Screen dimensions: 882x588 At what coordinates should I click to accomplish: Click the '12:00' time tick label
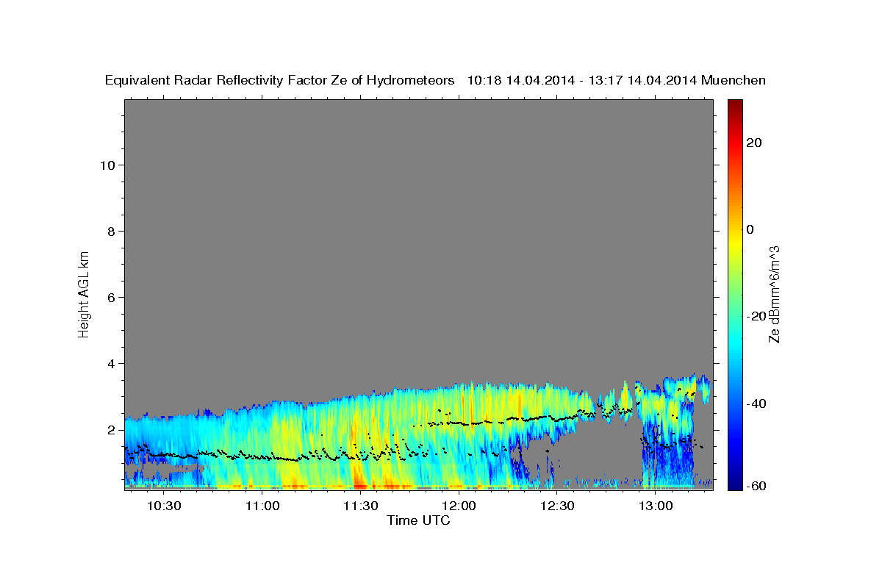click(x=459, y=506)
